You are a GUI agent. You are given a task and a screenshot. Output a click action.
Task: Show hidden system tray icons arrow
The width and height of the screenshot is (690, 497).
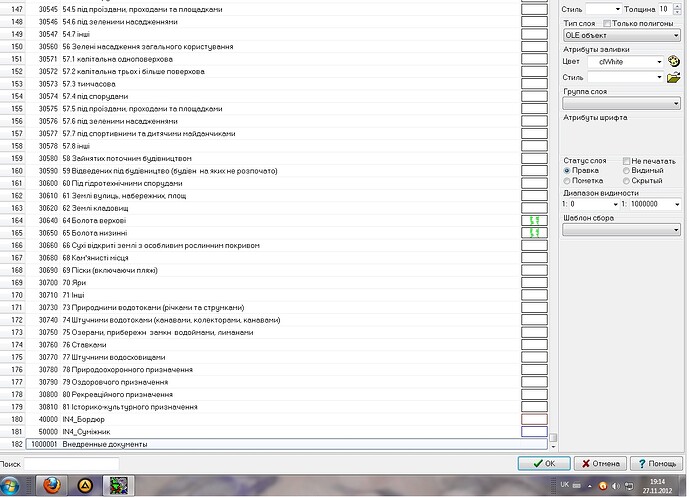click(x=590, y=486)
